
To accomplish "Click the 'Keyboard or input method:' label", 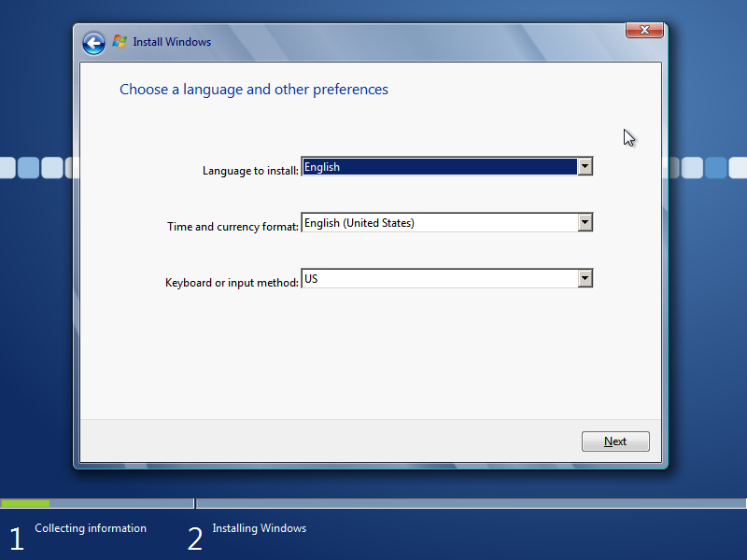I will pyautogui.click(x=232, y=283).
